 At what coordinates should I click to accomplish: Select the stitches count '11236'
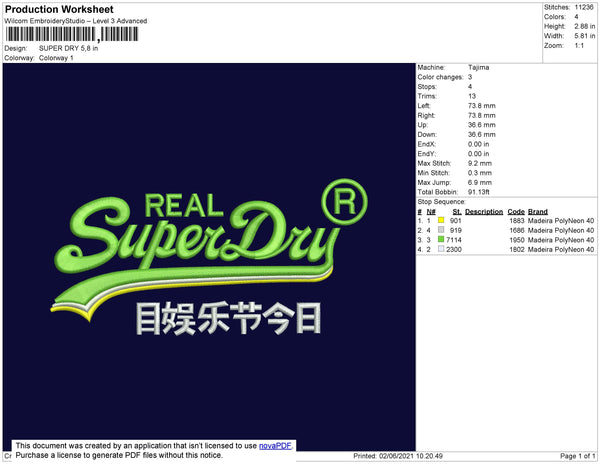click(x=584, y=7)
